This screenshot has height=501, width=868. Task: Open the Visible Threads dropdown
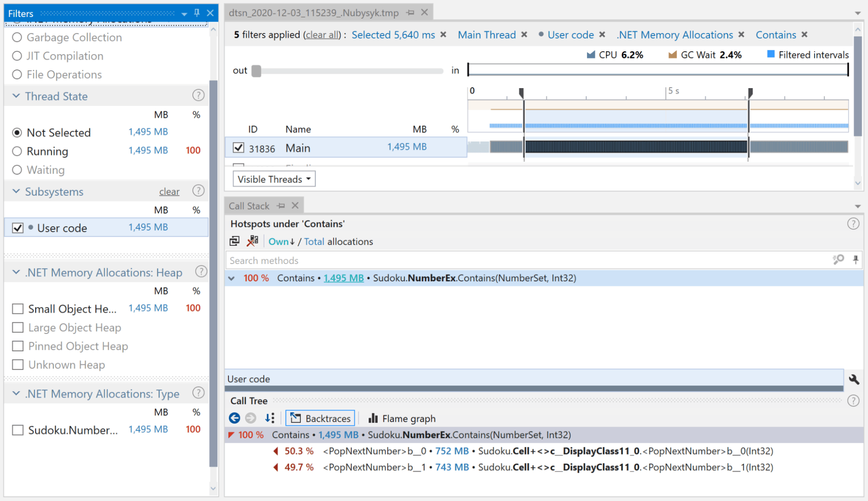click(274, 179)
